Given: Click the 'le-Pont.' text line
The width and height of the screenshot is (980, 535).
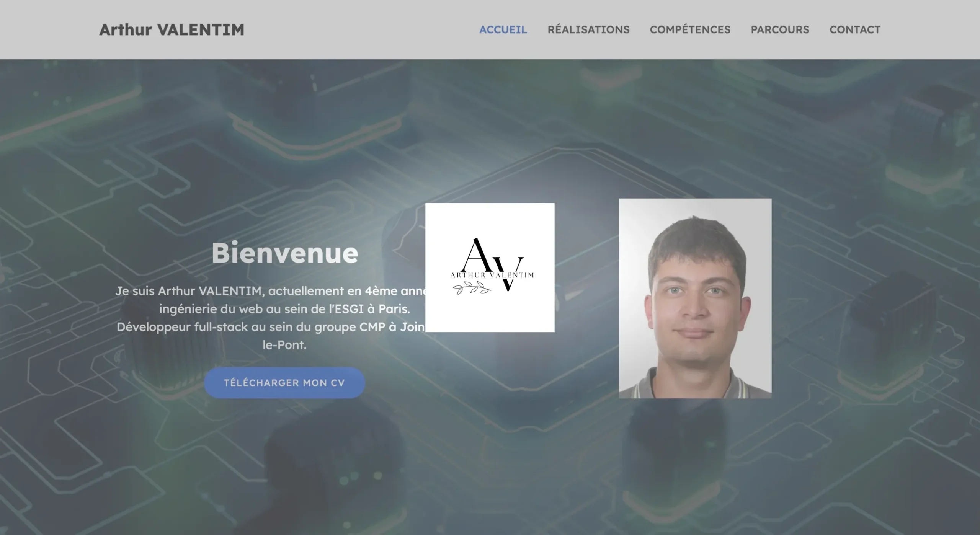Looking at the screenshot, I should coord(284,345).
